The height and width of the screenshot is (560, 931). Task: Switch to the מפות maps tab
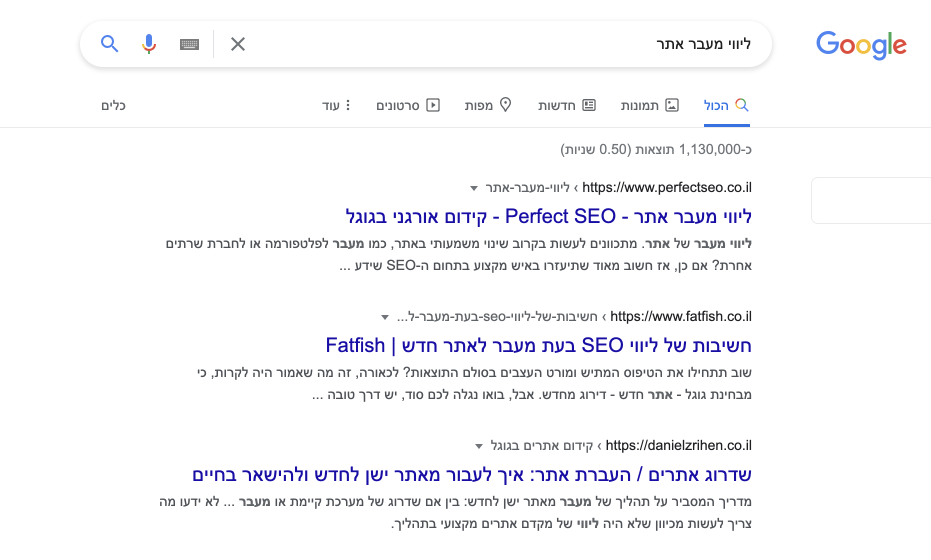click(x=487, y=105)
